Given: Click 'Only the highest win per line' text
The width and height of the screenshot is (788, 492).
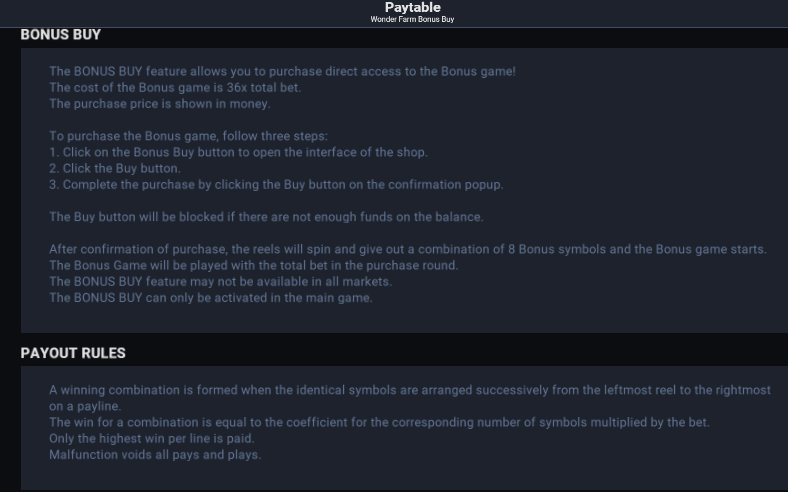Looking at the screenshot, I should [x=152, y=438].
